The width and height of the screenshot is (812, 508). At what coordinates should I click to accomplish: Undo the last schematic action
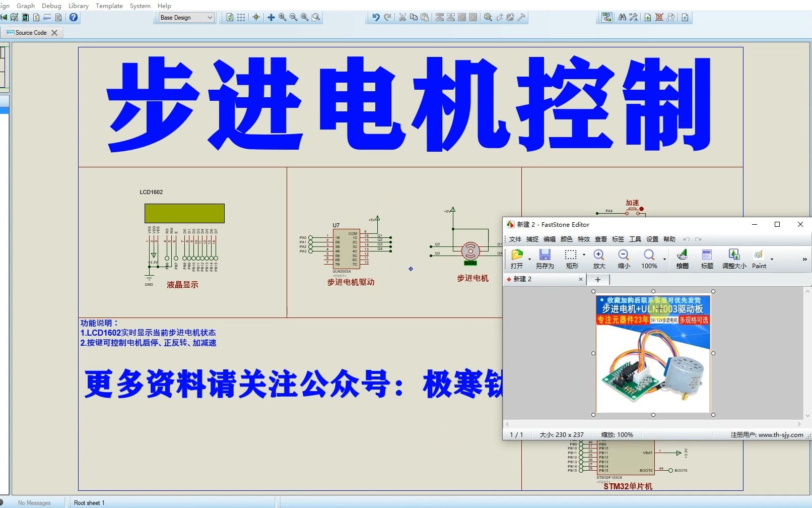coord(377,17)
